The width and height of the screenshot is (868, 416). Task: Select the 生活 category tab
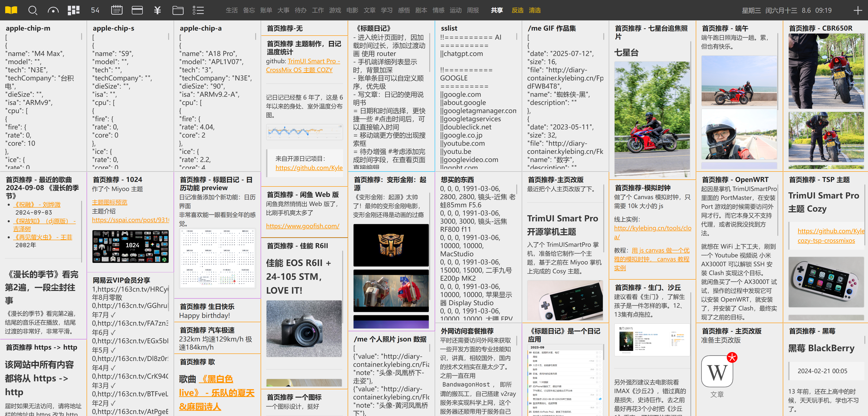231,10
